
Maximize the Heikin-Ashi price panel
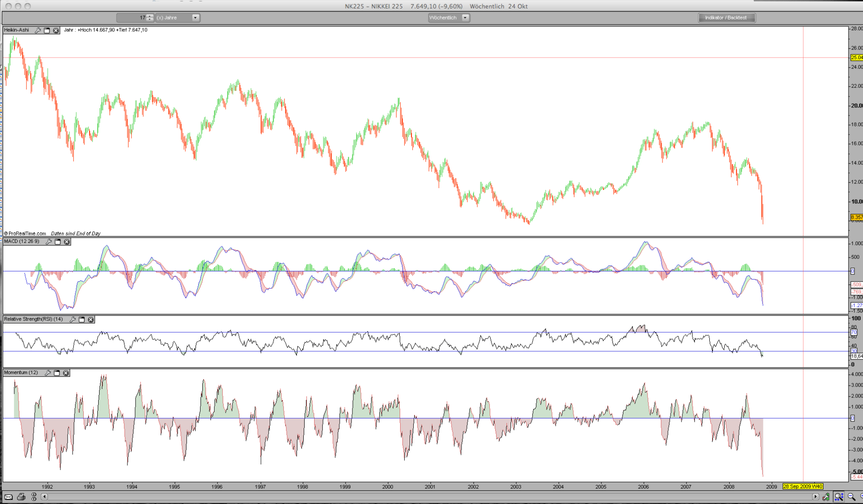click(x=47, y=30)
